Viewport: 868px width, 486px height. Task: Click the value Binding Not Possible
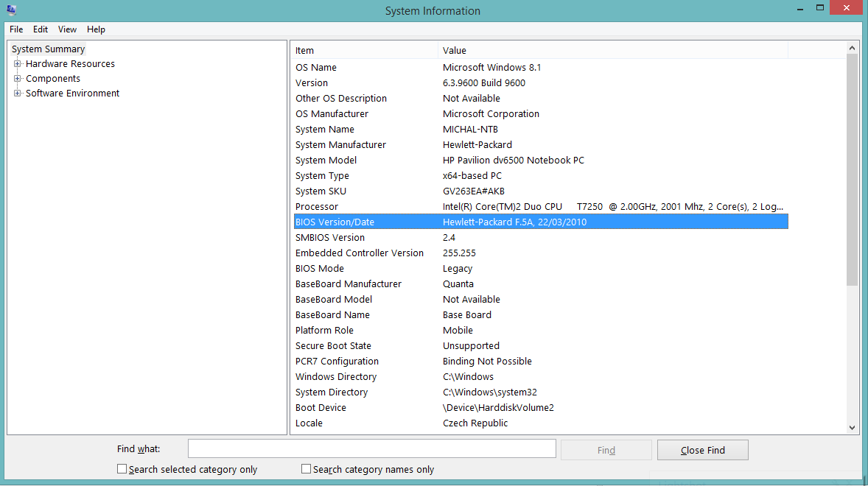487,362
